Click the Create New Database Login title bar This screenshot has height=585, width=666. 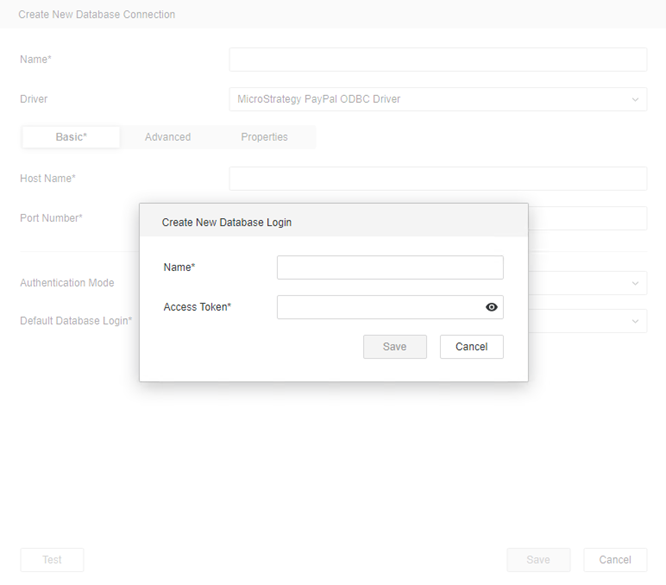[333, 221]
